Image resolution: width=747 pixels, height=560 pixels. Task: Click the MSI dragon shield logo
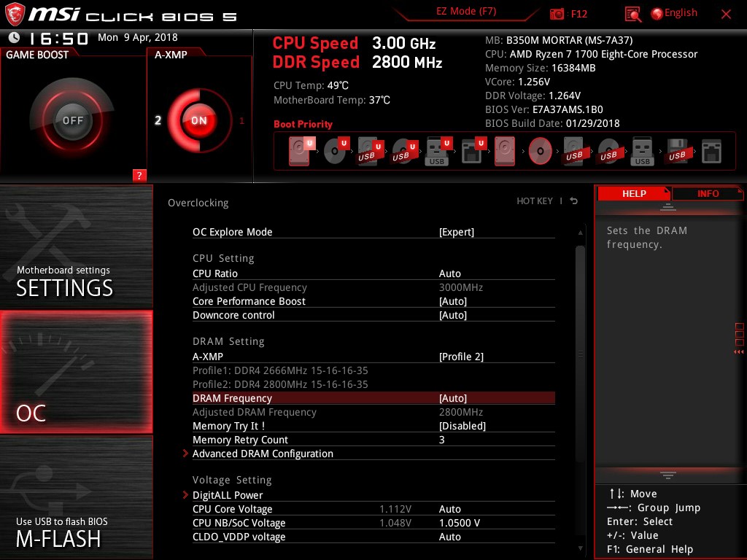[15, 15]
